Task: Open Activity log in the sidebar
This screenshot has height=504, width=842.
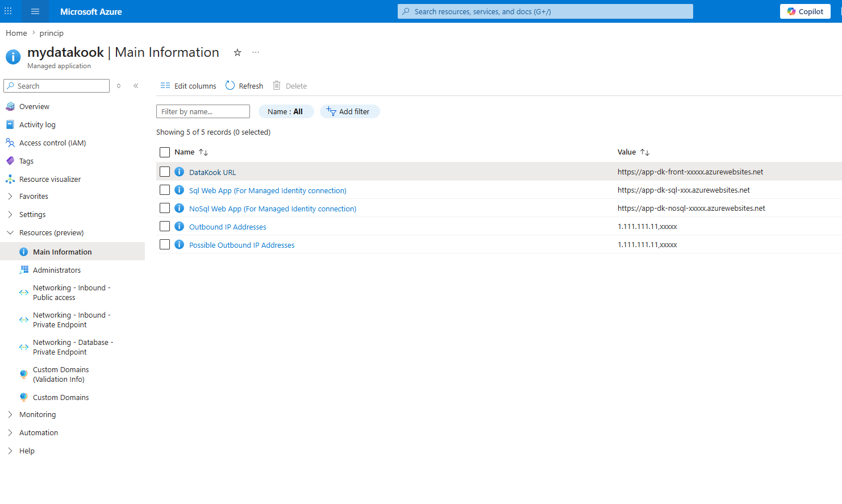Action: [x=37, y=124]
